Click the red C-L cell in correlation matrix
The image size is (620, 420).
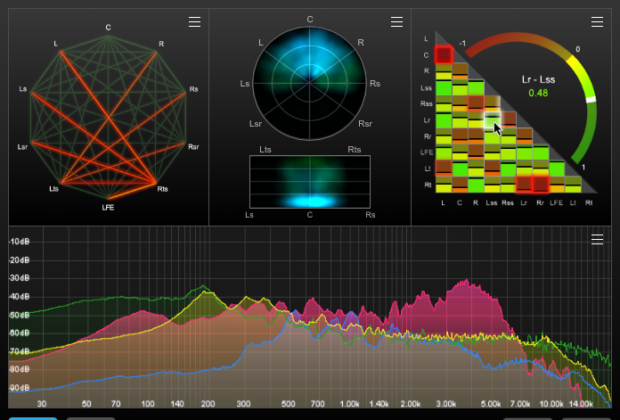pos(443,55)
